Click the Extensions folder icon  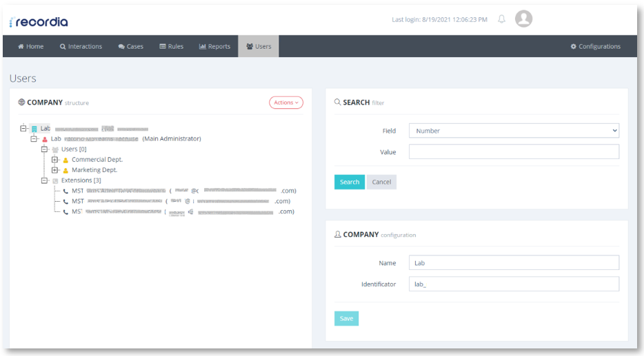(x=55, y=181)
